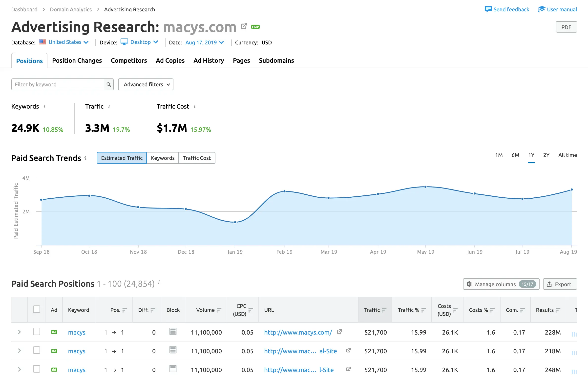Click the Traffic Cost info icon

195,106
